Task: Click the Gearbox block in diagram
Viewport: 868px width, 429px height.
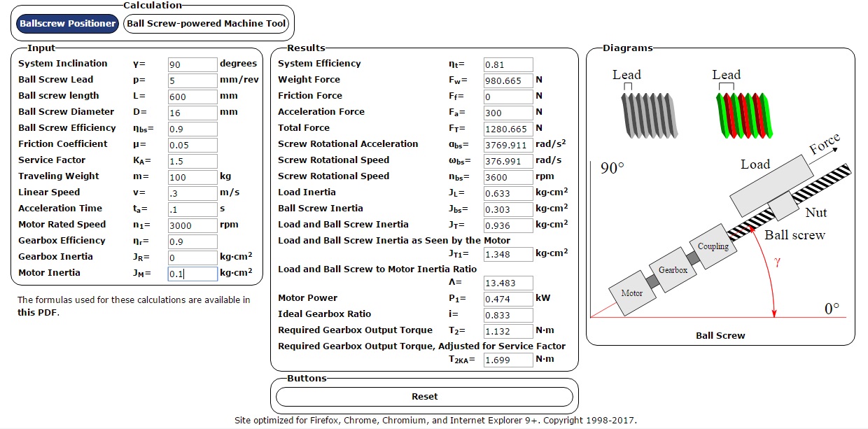Action: tap(672, 269)
